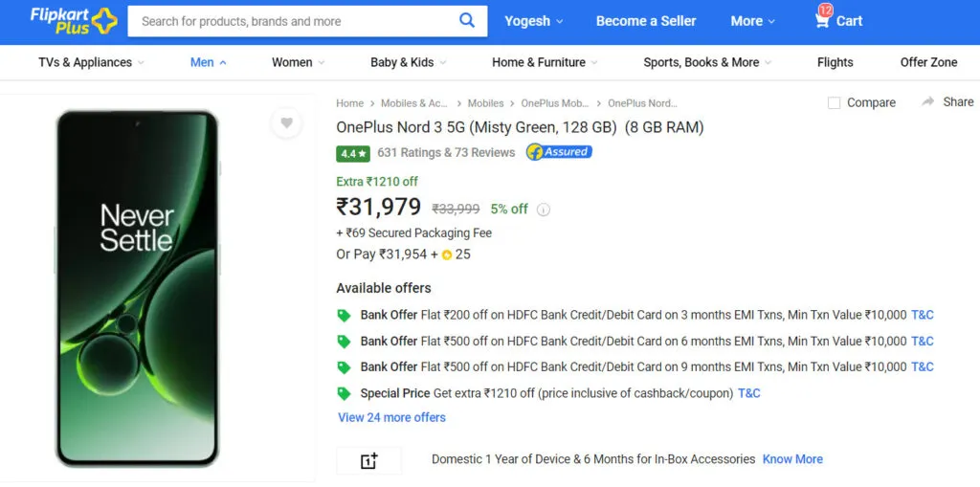Open T&C for 3 months EMI offer

(923, 315)
